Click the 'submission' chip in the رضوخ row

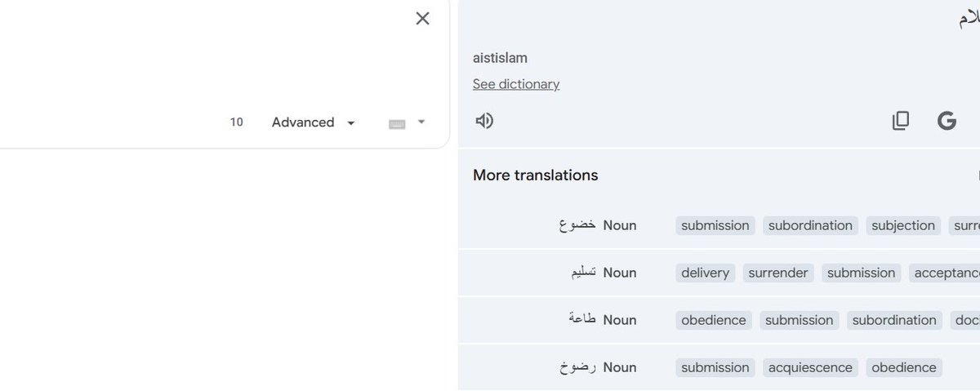715,367
